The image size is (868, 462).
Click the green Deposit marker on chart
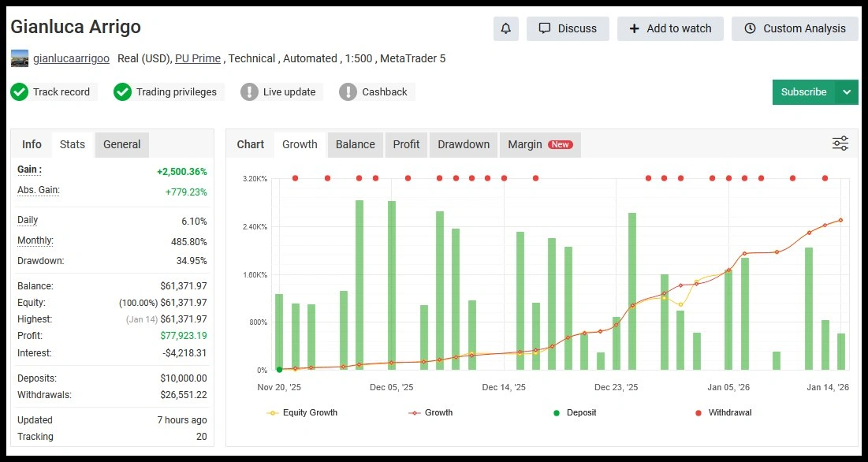pyautogui.click(x=279, y=369)
